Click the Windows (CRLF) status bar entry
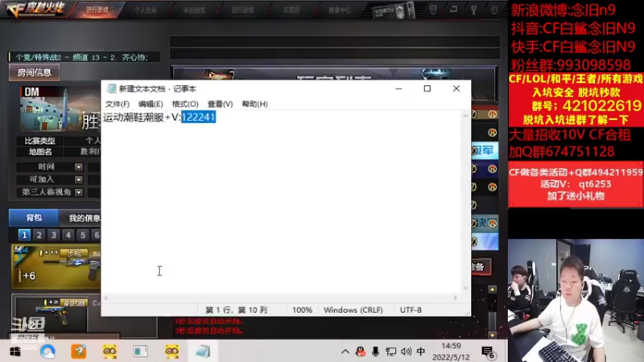 coord(353,310)
